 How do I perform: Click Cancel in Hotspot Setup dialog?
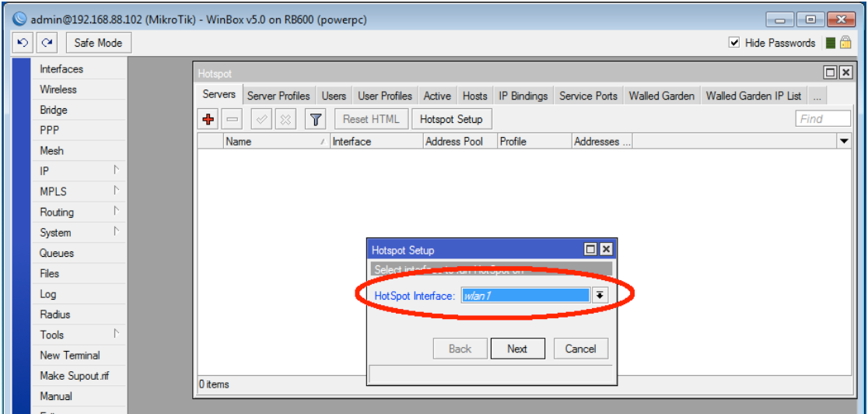click(x=581, y=349)
